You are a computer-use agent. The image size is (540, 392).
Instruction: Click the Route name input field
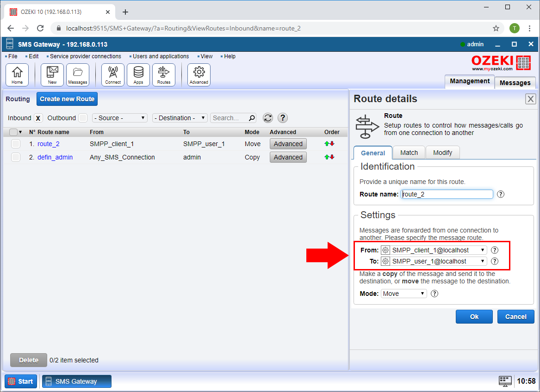(x=447, y=194)
